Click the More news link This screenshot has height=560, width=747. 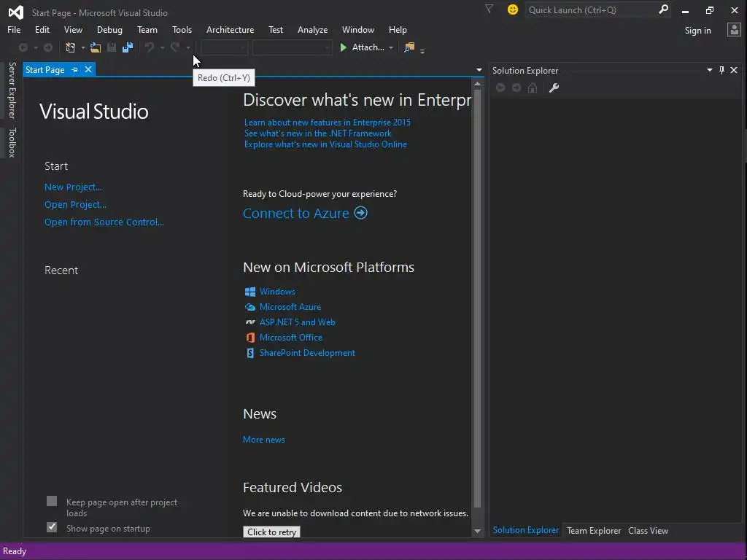click(264, 440)
